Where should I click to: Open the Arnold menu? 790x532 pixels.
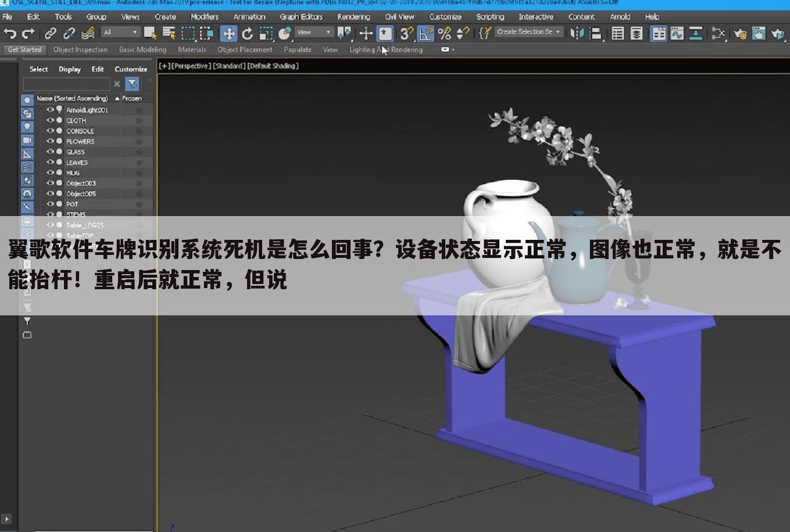pos(620,17)
